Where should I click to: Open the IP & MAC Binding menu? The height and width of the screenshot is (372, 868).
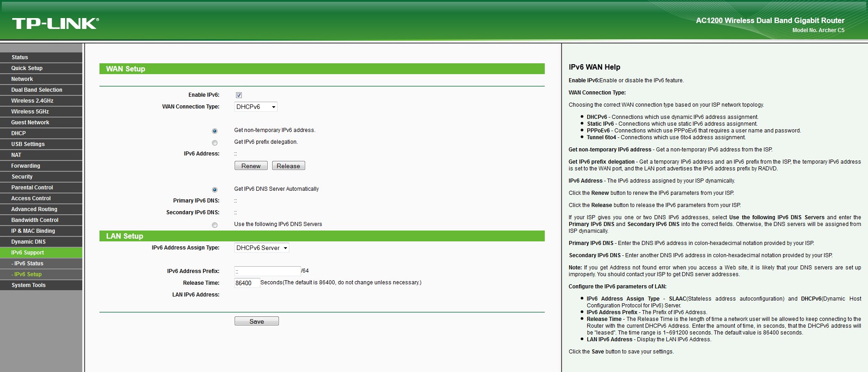pyautogui.click(x=41, y=231)
